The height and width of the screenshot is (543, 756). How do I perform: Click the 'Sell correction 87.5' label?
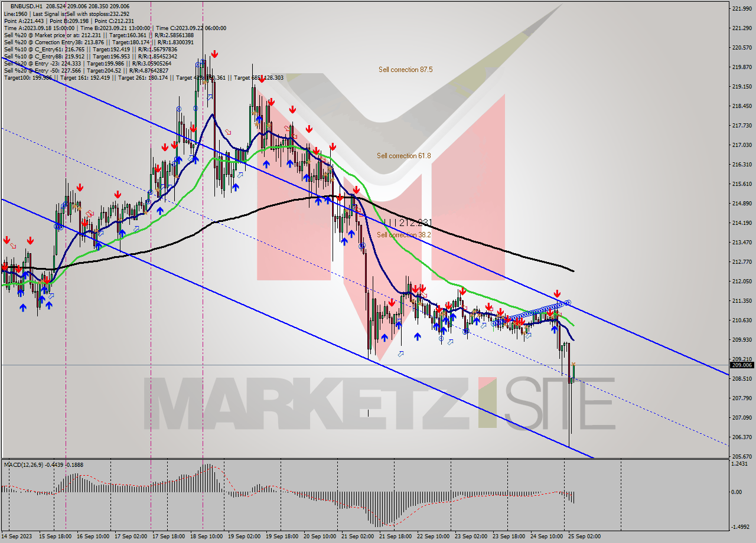pos(406,70)
